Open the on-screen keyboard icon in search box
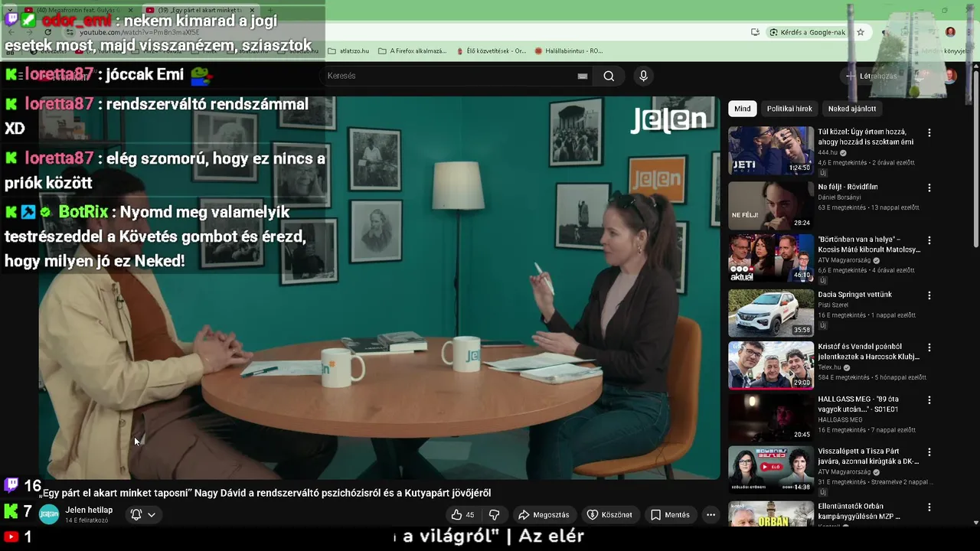Image resolution: width=980 pixels, height=551 pixels. click(x=582, y=76)
